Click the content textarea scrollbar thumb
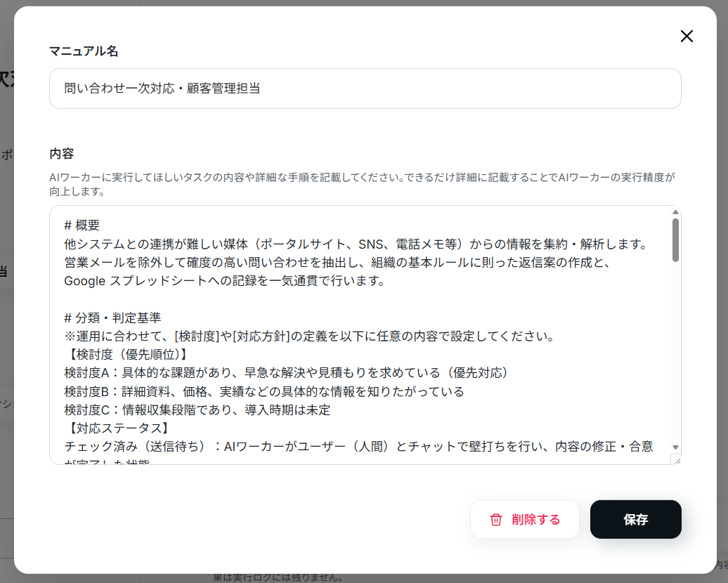The height and width of the screenshot is (583, 728). click(x=675, y=240)
